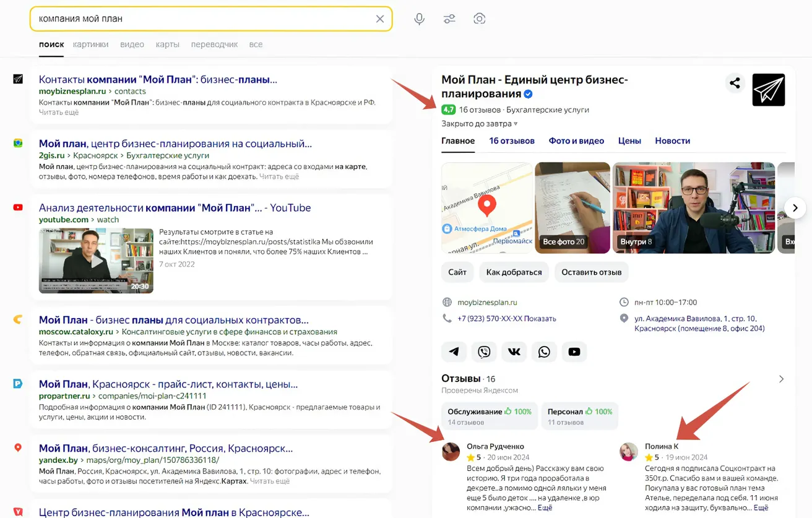Screen dimensions: 812x518
Task: Open the 'Все фото 20' thumbnail
Action: click(572, 208)
